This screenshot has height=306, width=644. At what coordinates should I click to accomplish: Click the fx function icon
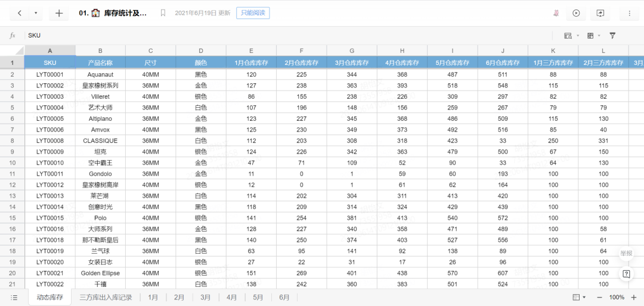13,36
